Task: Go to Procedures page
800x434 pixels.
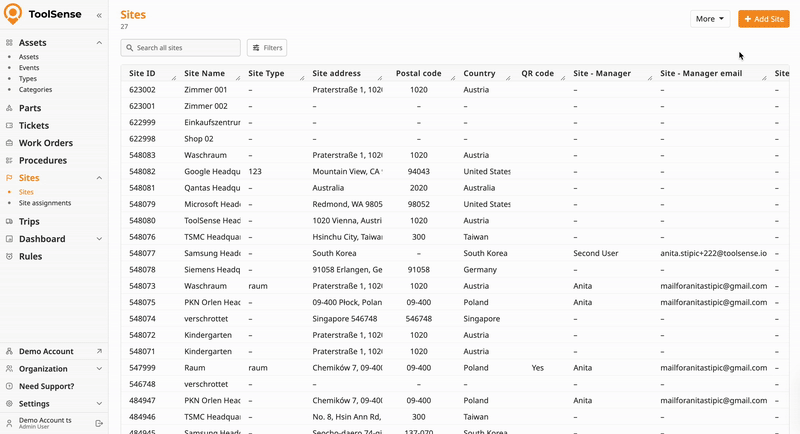Action: [43, 160]
